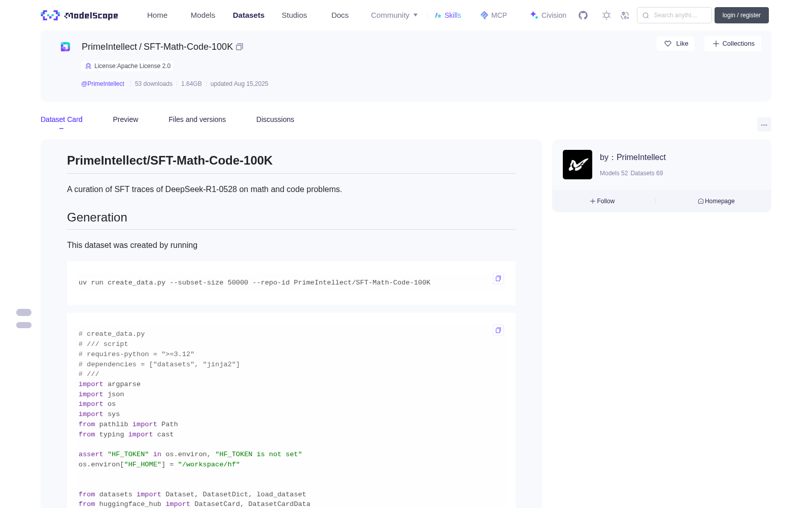812x508 pixels.
Task: Focus the Search anything input field
Action: (x=674, y=15)
